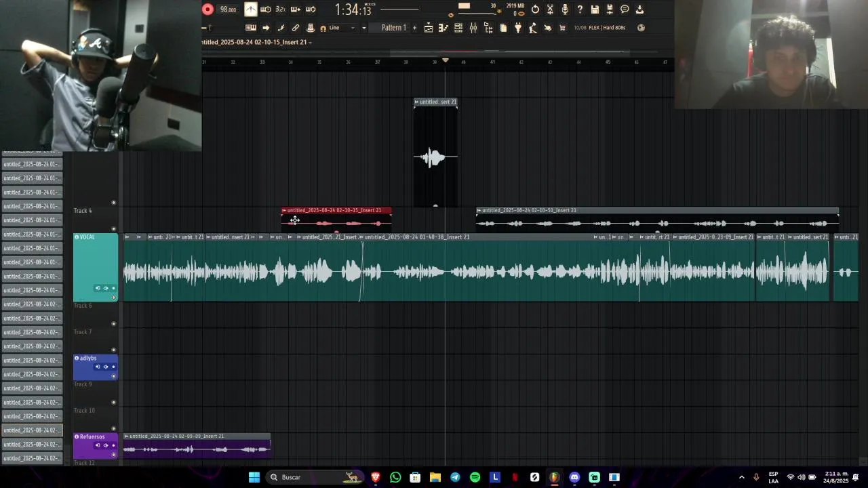Screen dimensions: 868x488
Task: Click the note brush icon in toolbar
Action: tap(281, 28)
